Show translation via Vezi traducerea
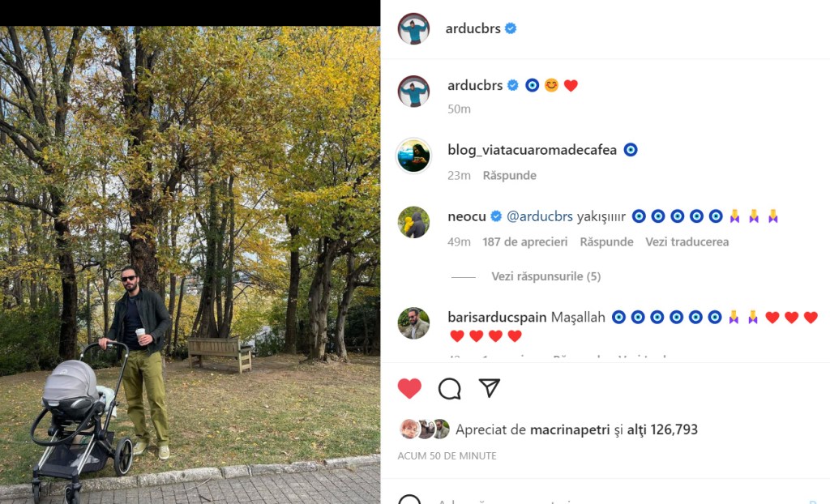The width and height of the screenshot is (830, 504). click(687, 242)
